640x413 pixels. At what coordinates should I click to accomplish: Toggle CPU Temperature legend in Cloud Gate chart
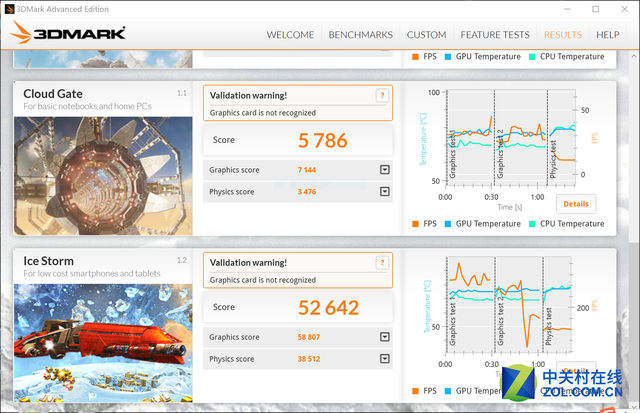tap(567, 224)
